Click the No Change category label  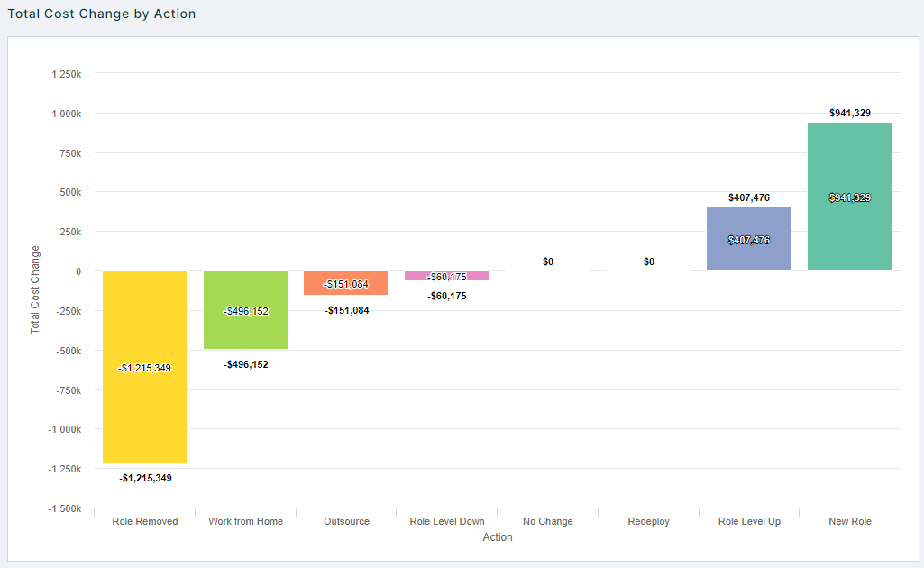547,521
